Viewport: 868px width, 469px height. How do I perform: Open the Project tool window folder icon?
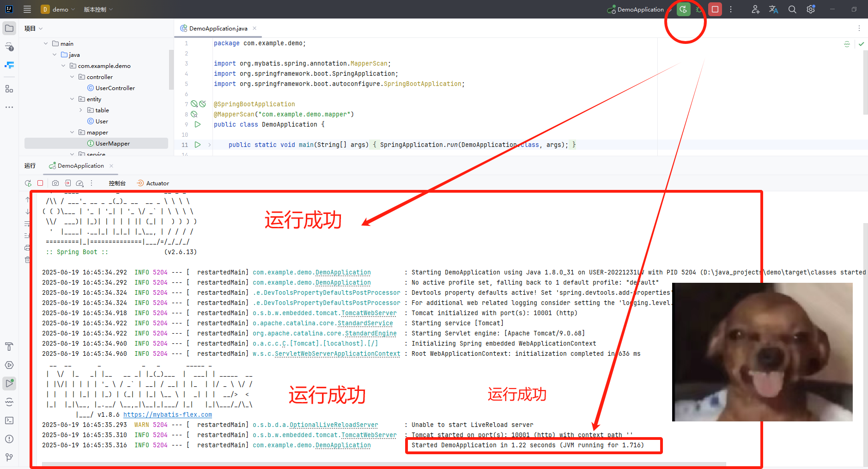9,28
